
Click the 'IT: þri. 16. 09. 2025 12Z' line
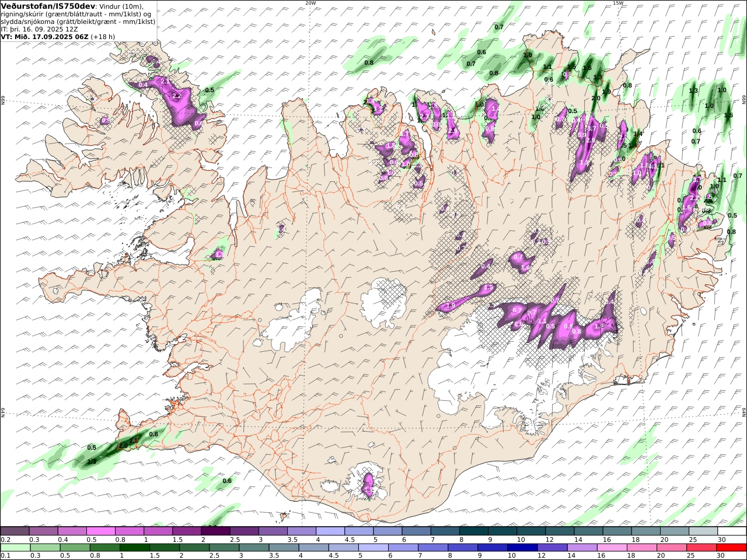tap(40, 29)
